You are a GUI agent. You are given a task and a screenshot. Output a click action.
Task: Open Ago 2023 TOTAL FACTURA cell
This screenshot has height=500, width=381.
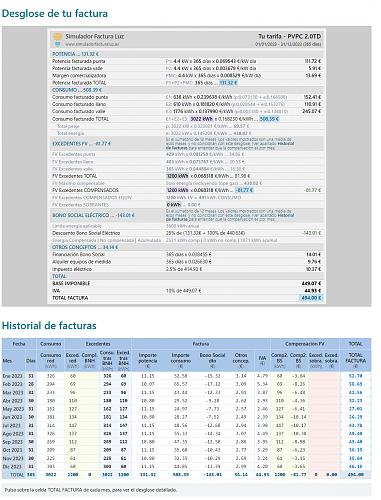pyautogui.click(x=355, y=434)
